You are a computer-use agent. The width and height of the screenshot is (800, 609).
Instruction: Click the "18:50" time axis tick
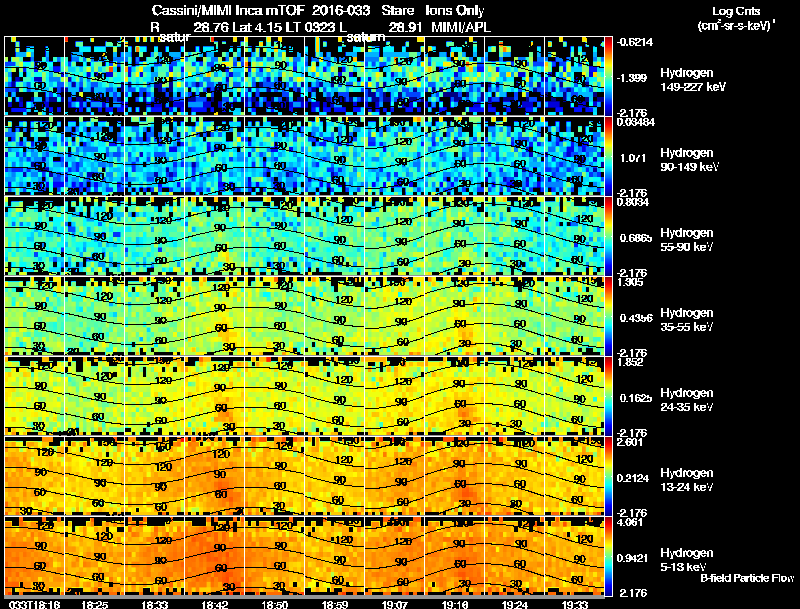[x=274, y=604]
